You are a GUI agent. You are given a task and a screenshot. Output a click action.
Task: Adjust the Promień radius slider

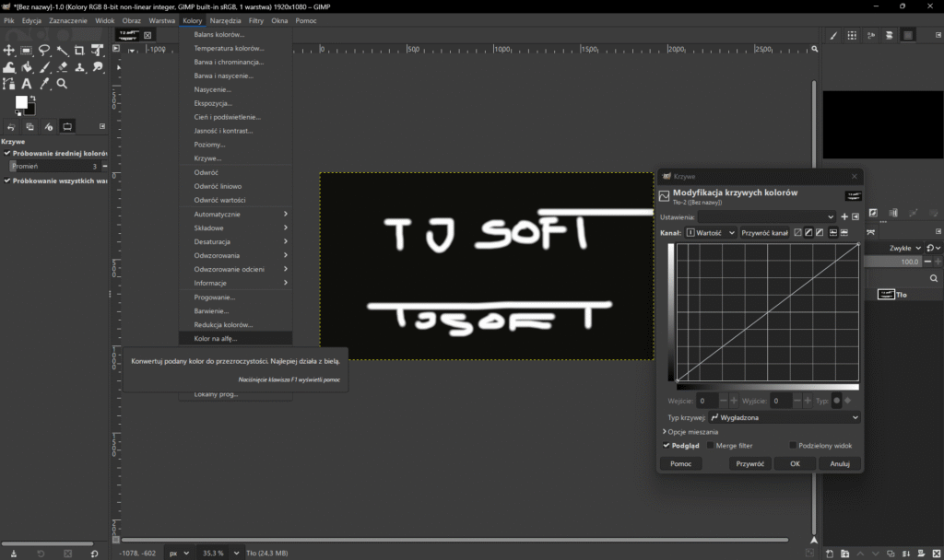(55, 166)
